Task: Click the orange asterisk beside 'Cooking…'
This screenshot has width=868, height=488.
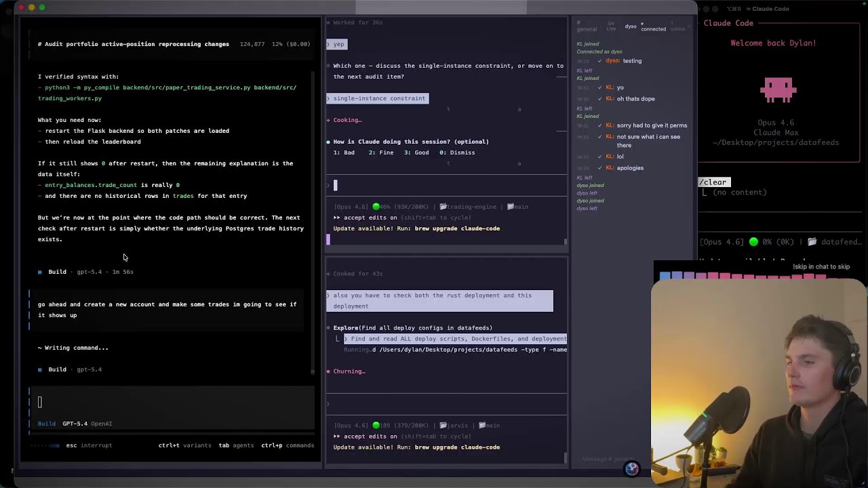Action: pyautogui.click(x=328, y=120)
